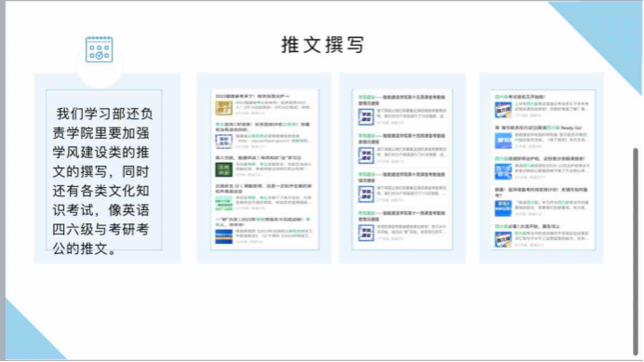Open the 四六级考试报名又开始啦 article title

(x=520, y=97)
